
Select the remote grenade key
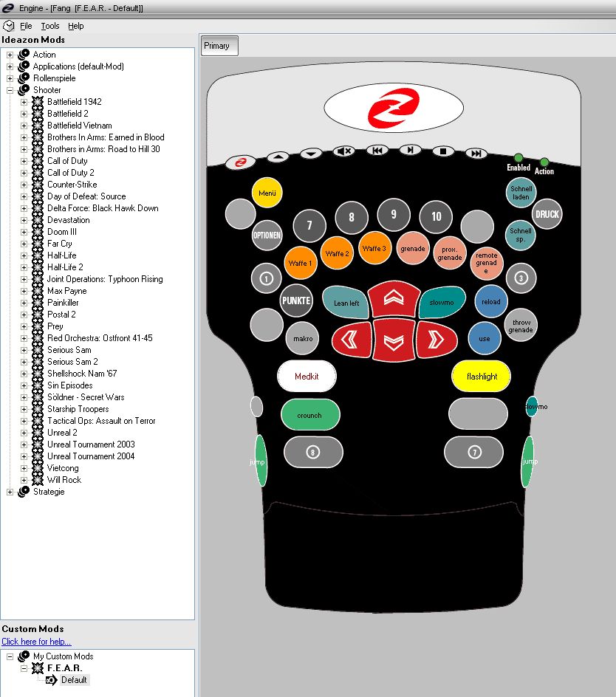(487, 263)
